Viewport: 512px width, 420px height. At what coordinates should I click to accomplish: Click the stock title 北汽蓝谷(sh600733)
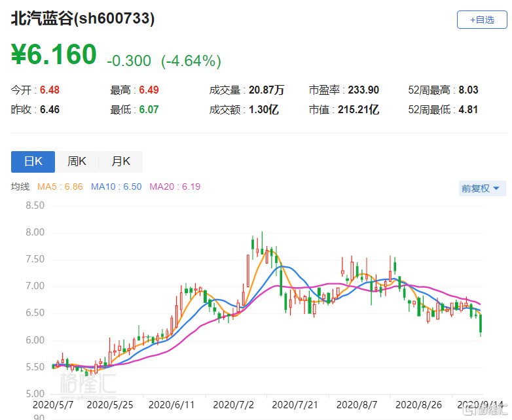82,18
